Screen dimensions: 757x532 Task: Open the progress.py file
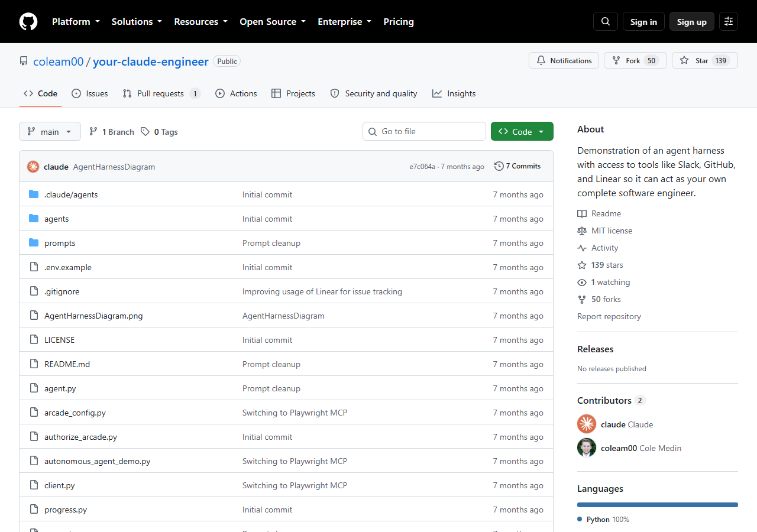[66, 510]
